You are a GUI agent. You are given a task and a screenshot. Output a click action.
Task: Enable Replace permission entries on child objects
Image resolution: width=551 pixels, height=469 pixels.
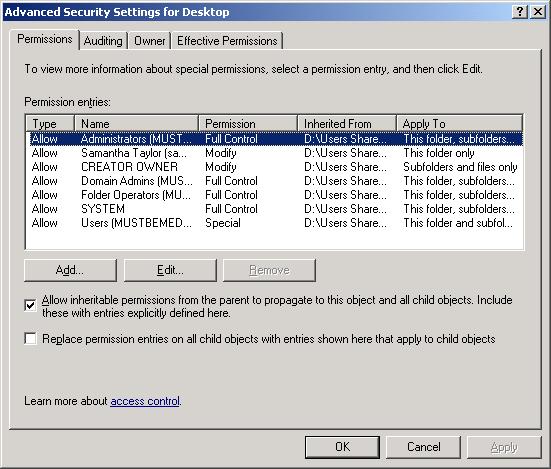click(x=30, y=339)
